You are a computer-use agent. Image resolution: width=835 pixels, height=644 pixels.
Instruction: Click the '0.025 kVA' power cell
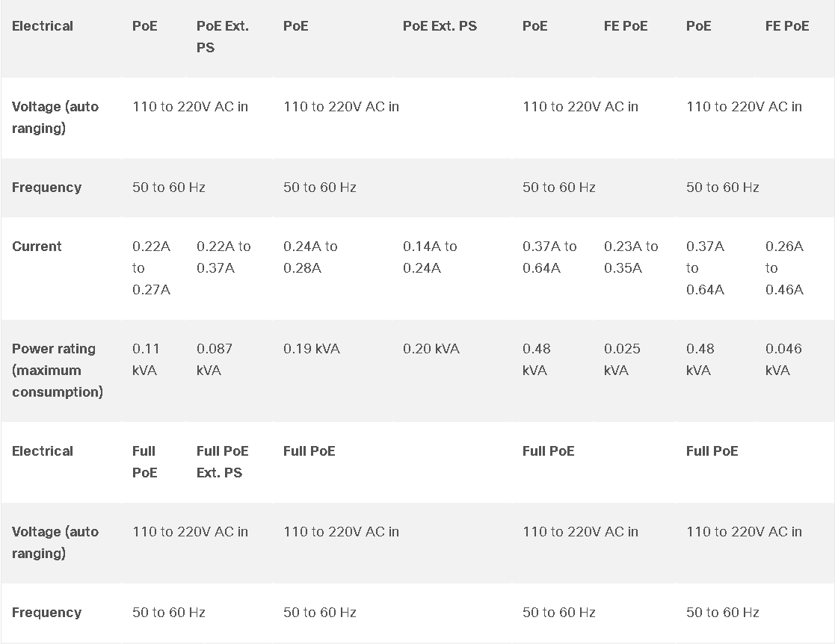click(x=621, y=359)
